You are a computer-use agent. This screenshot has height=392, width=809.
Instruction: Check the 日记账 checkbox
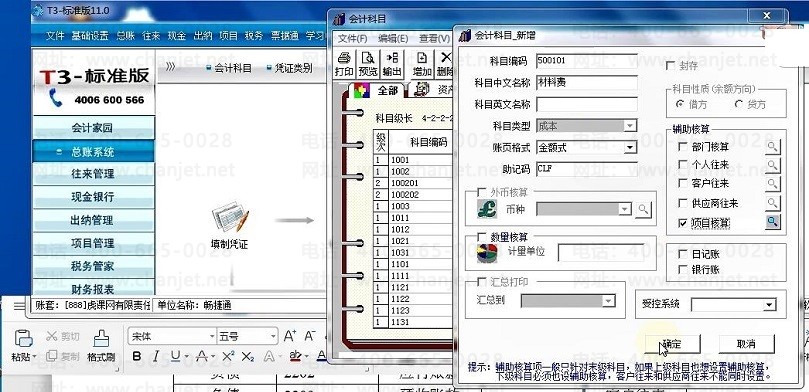click(683, 254)
